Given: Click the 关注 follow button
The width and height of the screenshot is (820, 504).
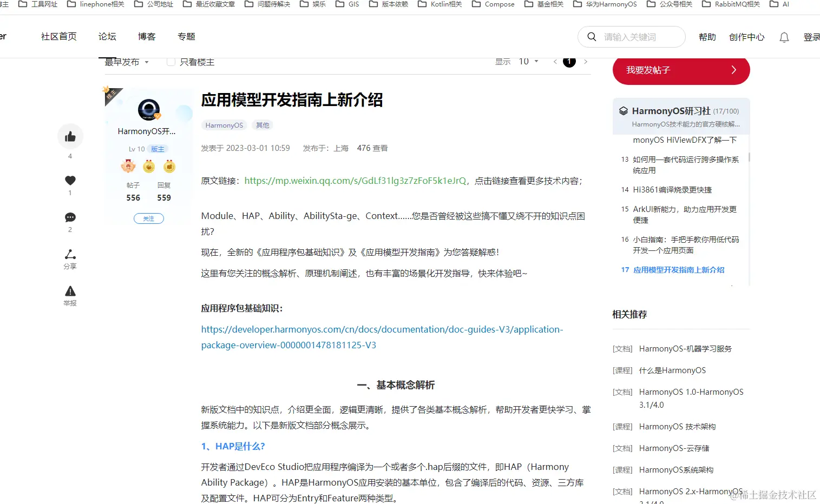Looking at the screenshot, I should [x=149, y=218].
